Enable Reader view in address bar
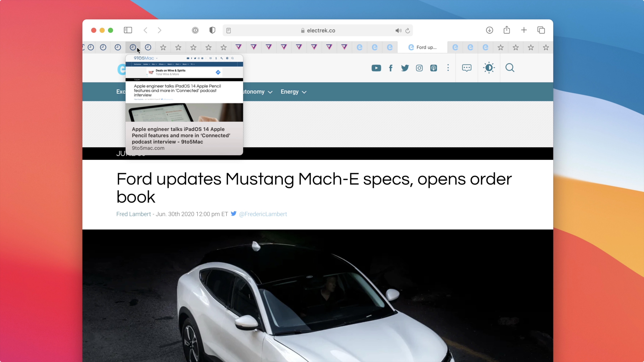 [x=229, y=30]
